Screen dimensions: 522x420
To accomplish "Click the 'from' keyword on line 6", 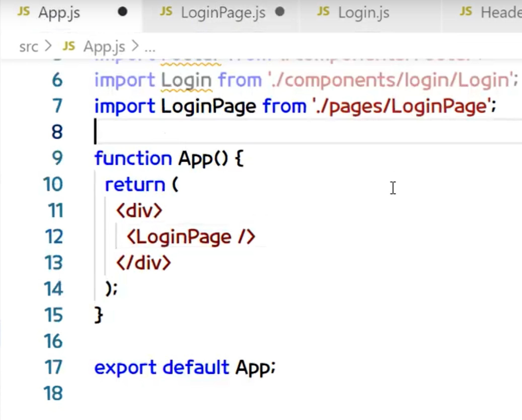I will pyautogui.click(x=240, y=80).
